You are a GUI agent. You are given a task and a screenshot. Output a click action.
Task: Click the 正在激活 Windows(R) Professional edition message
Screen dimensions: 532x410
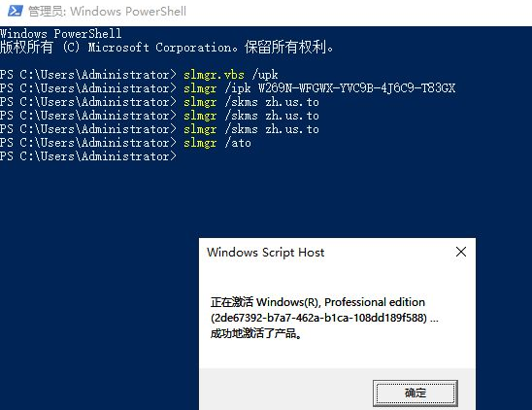click(x=317, y=302)
